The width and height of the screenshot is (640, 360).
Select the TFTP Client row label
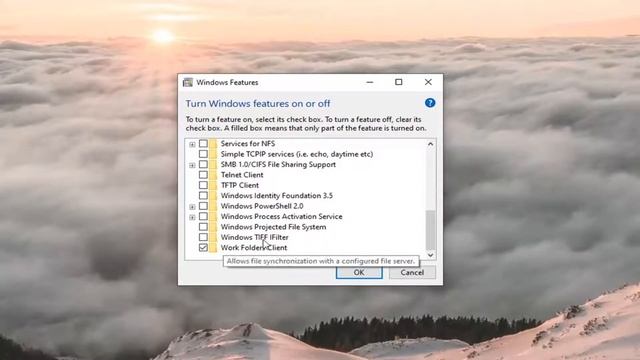240,185
